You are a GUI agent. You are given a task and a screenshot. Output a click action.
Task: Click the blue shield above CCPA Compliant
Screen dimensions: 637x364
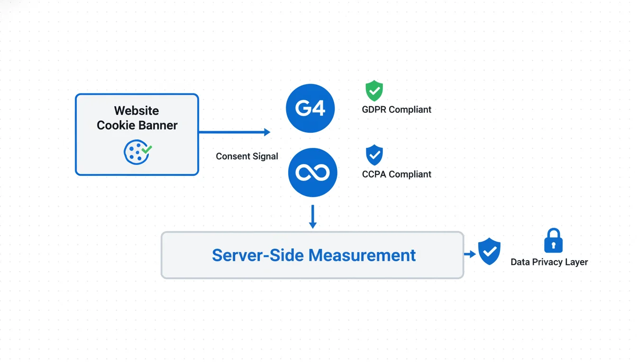point(374,155)
